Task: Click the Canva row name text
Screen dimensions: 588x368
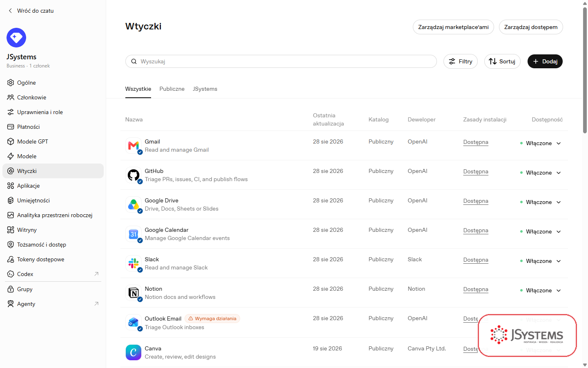Action: pyautogui.click(x=153, y=348)
